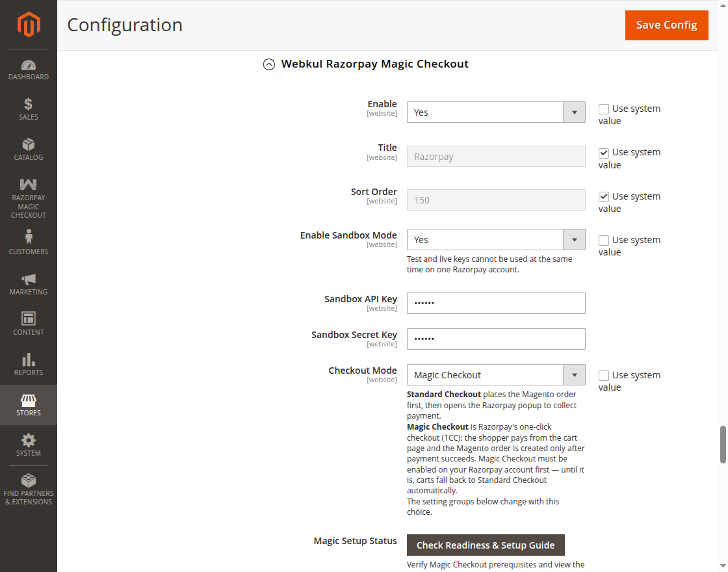Click Check Readiness & Setup Guide button

[x=486, y=545]
